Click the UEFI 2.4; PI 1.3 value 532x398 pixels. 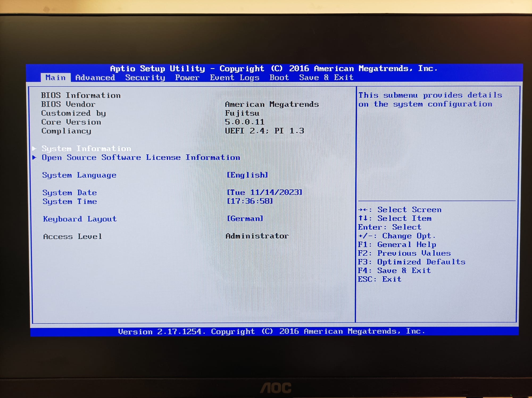pyautogui.click(x=264, y=131)
